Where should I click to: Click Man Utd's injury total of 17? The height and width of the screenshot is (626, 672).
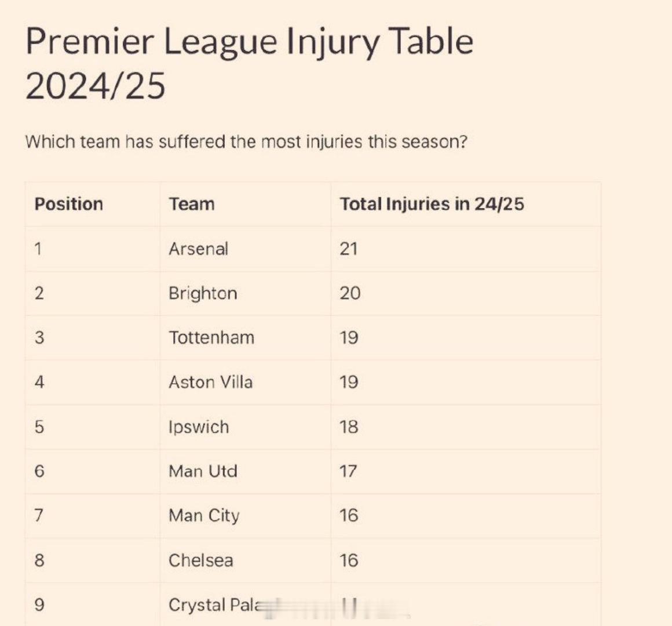point(348,471)
